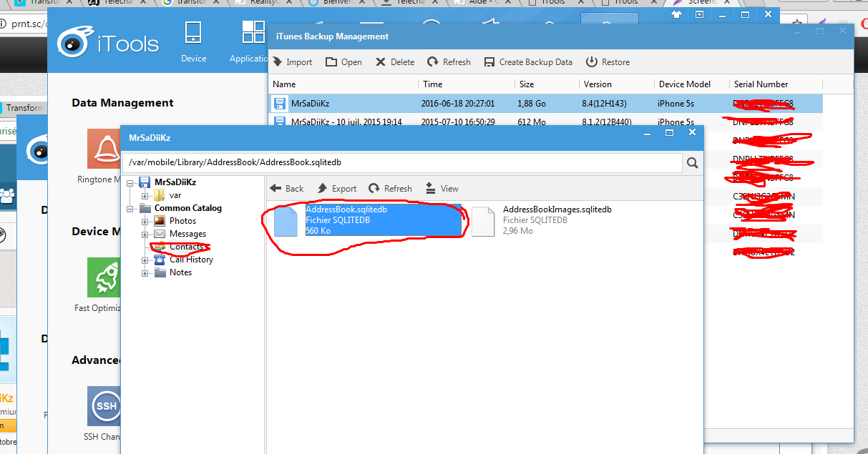Expand the Notes tree node

145,272
